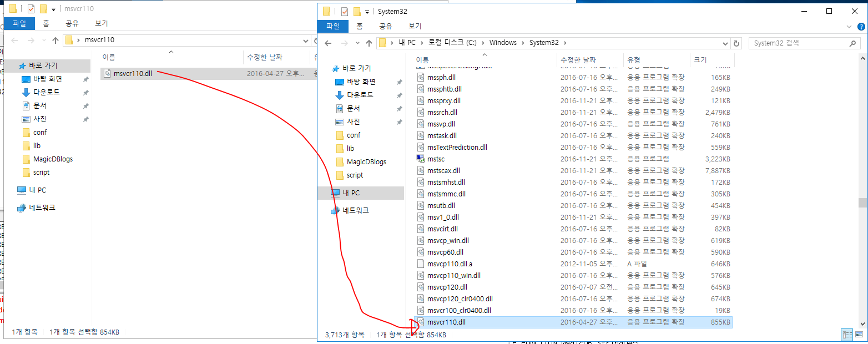This screenshot has height=344, width=868.
Task: Open 바탕 화면 in System32 window sidebar
Action: click(x=361, y=82)
